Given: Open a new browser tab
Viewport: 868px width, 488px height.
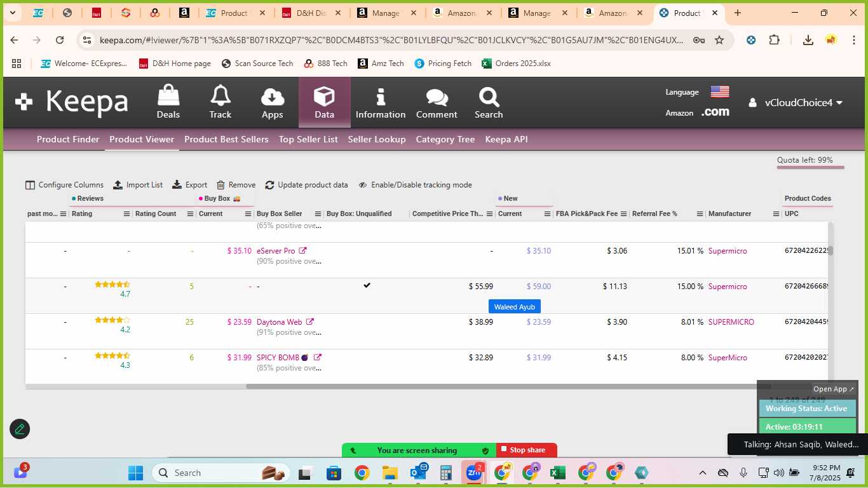Looking at the screenshot, I should (x=737, y=13).
